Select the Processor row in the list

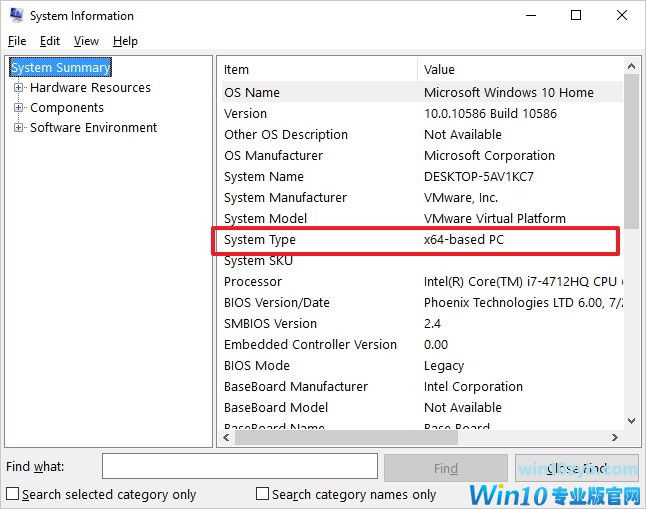click(x=416, y=282)
